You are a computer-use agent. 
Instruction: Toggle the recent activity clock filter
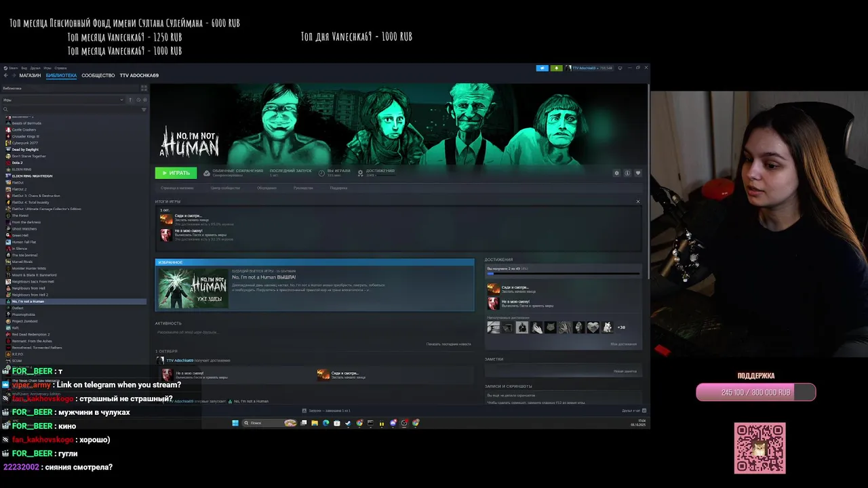pos(138,100)
